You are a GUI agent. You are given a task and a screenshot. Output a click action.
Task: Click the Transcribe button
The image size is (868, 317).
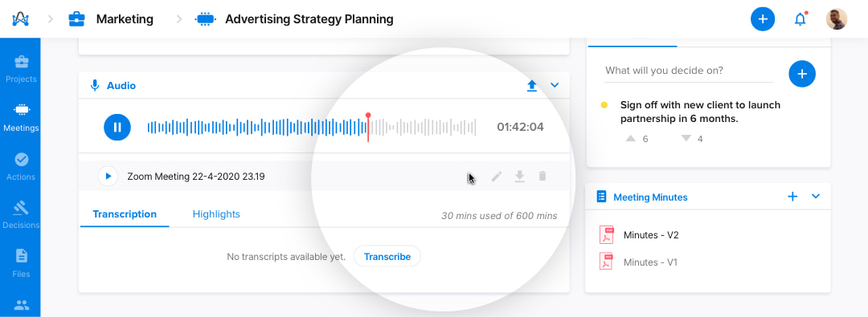click(x=387, y=257)
